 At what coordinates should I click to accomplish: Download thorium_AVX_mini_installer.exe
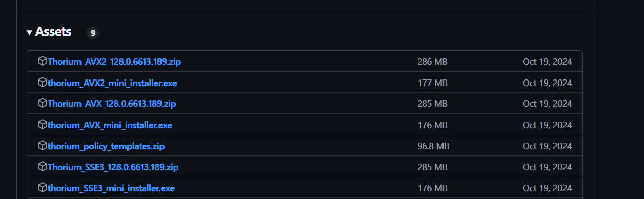(110, 125)
